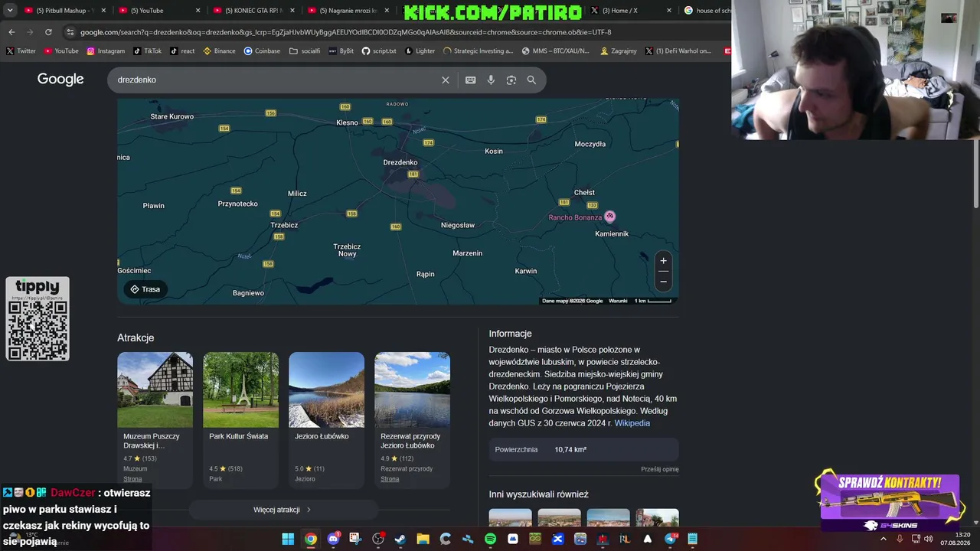Open the Rezerwat przyrody Jezioro Łubówko photo

tap(412, 390)
